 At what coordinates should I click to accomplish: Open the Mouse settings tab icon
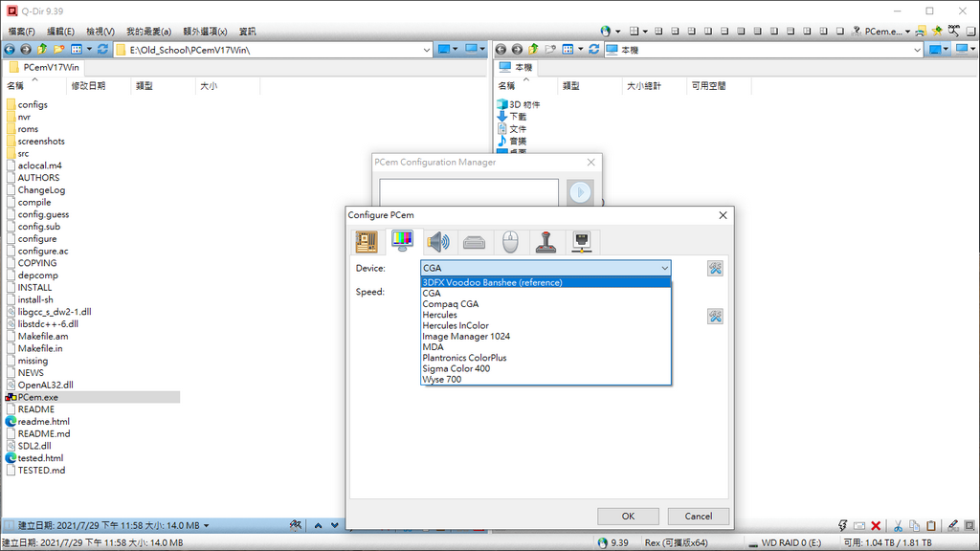[x=510, y=242]
